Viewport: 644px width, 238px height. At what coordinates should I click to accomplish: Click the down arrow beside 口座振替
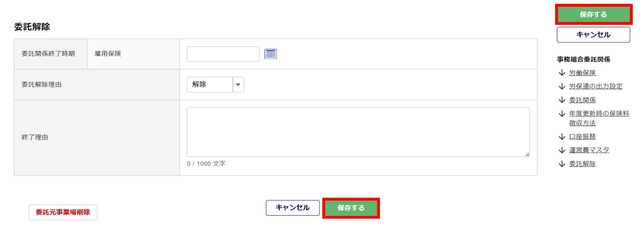562,137
